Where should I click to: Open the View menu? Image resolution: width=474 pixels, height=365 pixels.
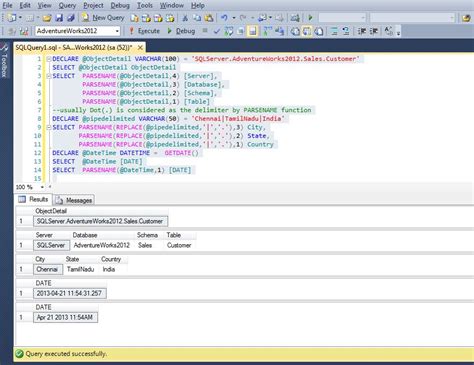click(44, 5)
